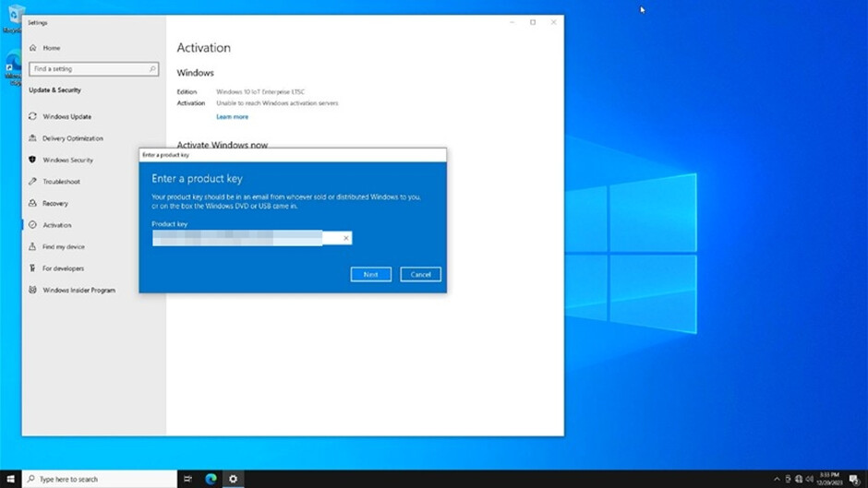The height and width of the screenshot is (488, 868).
Task: Click the Find my device icon
Action: pyautogui.click(x=32, y=246)
